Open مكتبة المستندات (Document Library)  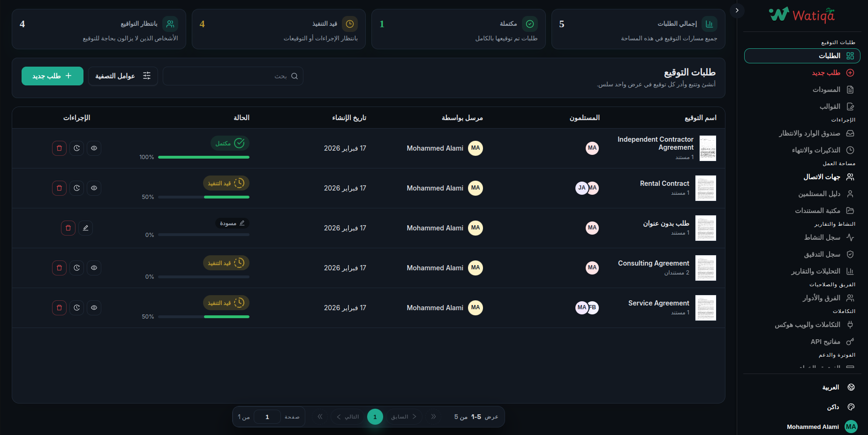(x=818, y=211)
